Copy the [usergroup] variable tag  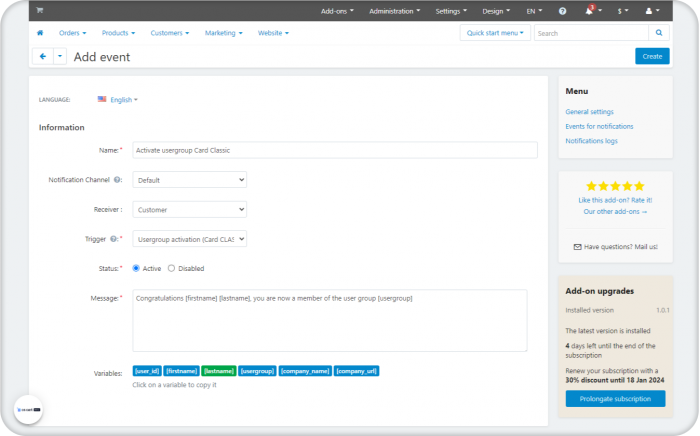tap(258, 371)
